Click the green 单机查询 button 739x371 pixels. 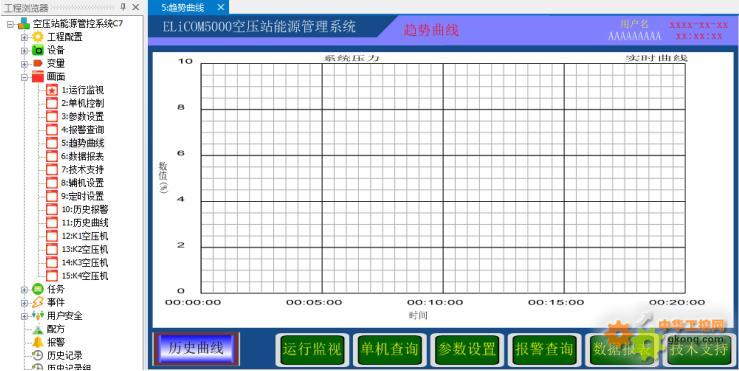[389, 349]
